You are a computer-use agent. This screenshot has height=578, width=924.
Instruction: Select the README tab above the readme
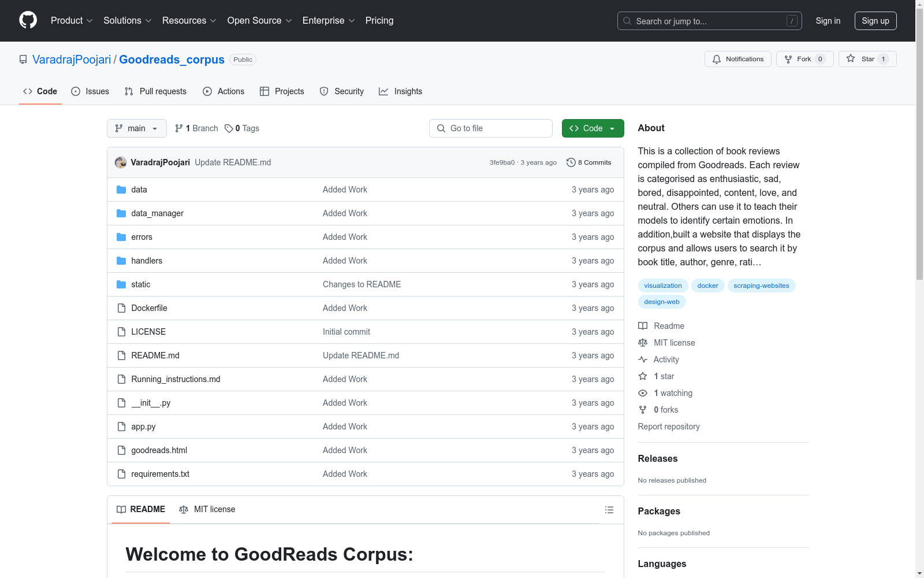click(x=141, y=509)
